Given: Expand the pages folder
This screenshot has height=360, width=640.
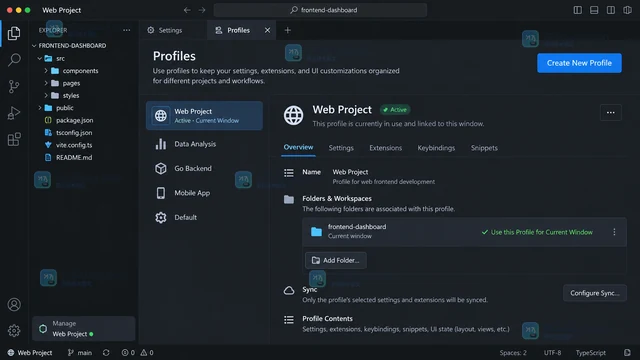Looking at the screenshot, I should tap(46, 83).
